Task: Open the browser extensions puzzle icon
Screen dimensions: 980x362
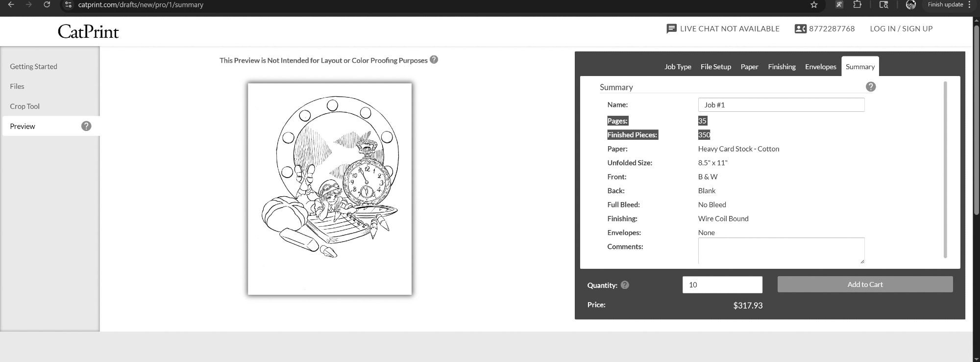Action: coord(857,4)
